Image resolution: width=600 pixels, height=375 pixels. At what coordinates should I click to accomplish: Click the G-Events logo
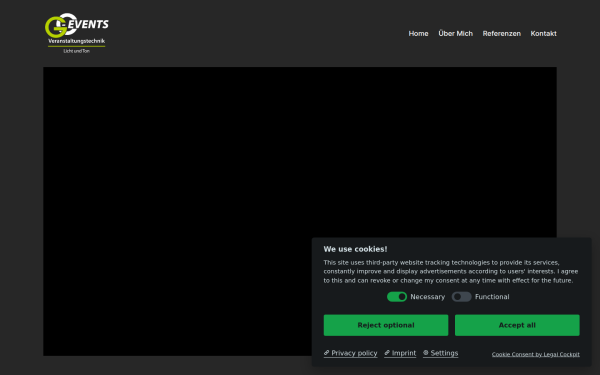click(x=77, y=33)
